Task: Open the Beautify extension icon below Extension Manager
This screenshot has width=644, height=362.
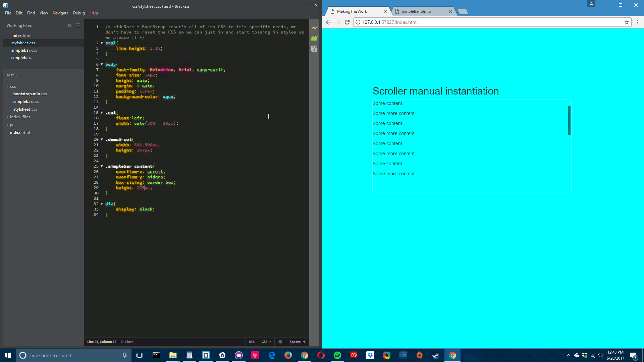Action: click(314, 49)
